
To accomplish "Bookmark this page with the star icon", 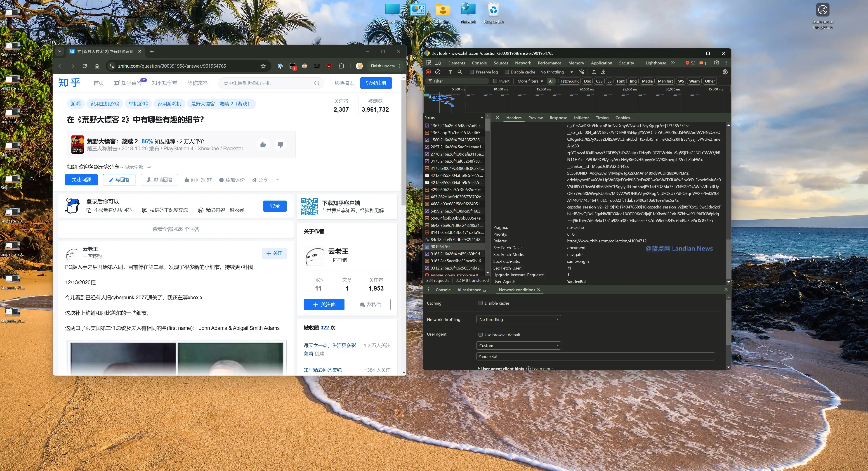I will (x=263, y=66).
